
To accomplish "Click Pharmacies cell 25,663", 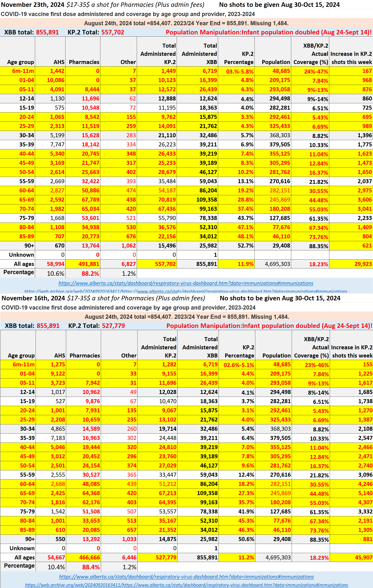I will [x=83, y=172].
